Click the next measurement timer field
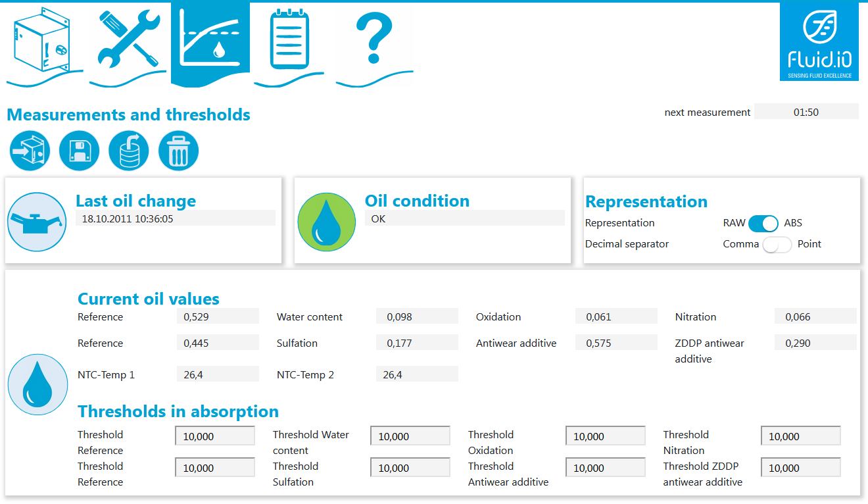The image size is (868, 504). (806, 112)
